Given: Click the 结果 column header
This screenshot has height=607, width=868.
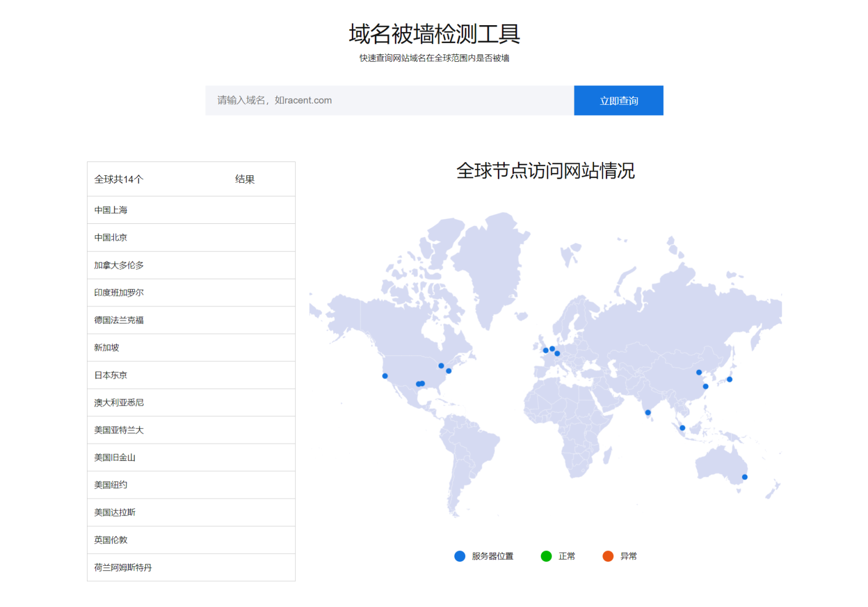Looking at the screenshot, I should [245, 179].
